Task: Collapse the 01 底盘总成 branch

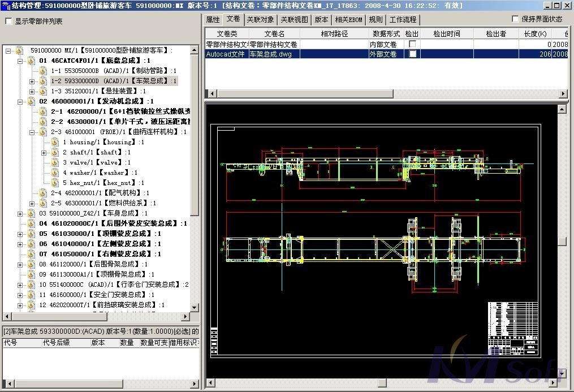Action: [x=20, y=61]
